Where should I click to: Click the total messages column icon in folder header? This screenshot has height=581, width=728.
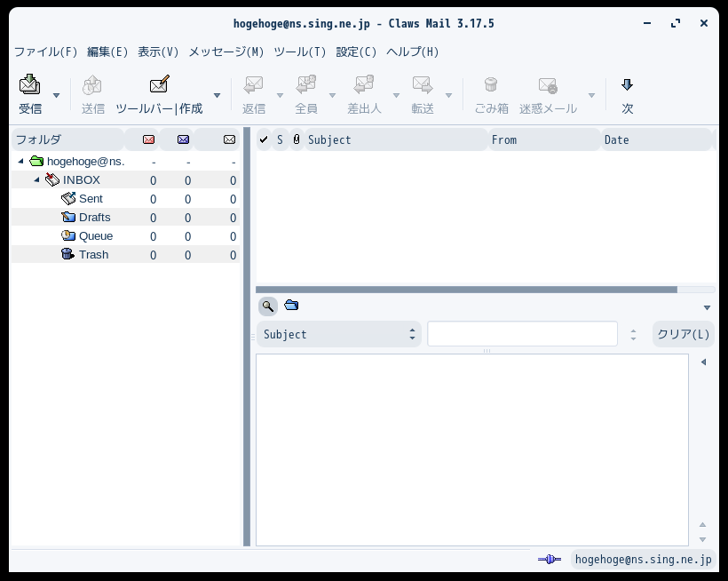pyautogui.click(x=229, y=139)
